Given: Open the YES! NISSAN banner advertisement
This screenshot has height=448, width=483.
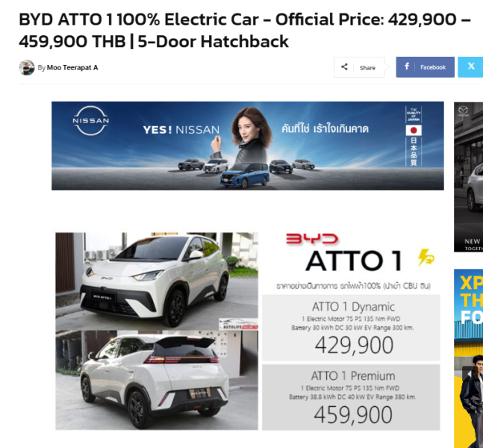Looking at the screenshot, I should (248, 146).
